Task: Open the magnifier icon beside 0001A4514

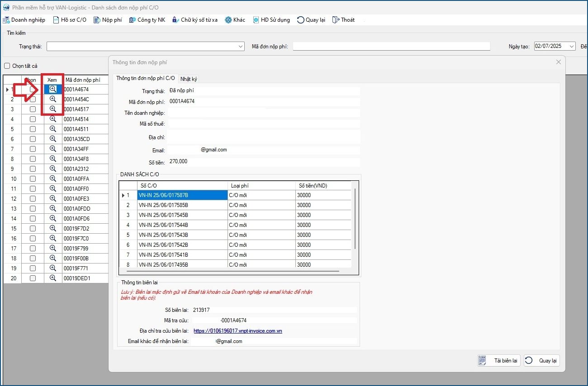Action: pyautogui.click(x=53, y=119)
